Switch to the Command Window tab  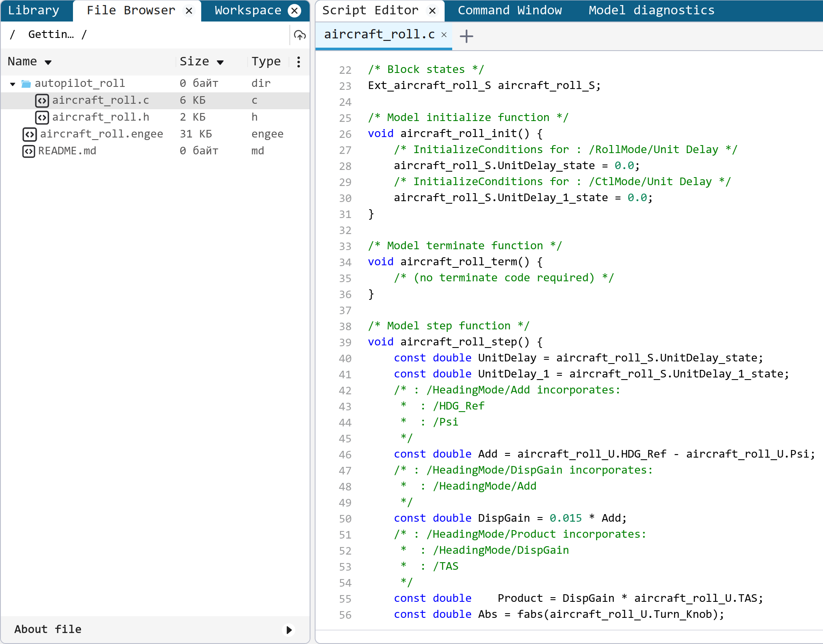pos(510,10)
